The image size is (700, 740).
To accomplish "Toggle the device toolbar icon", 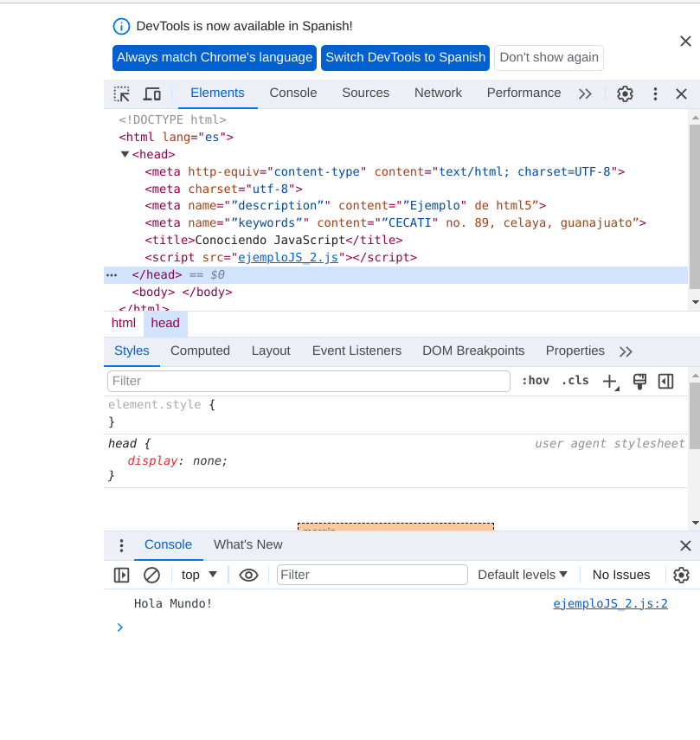I will coord(152,93).
